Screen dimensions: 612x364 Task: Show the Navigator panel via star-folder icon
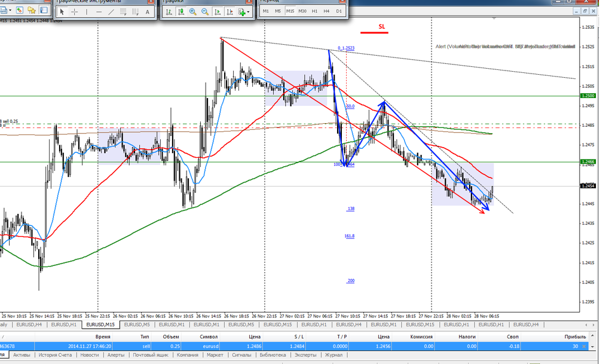pos(31,10)
